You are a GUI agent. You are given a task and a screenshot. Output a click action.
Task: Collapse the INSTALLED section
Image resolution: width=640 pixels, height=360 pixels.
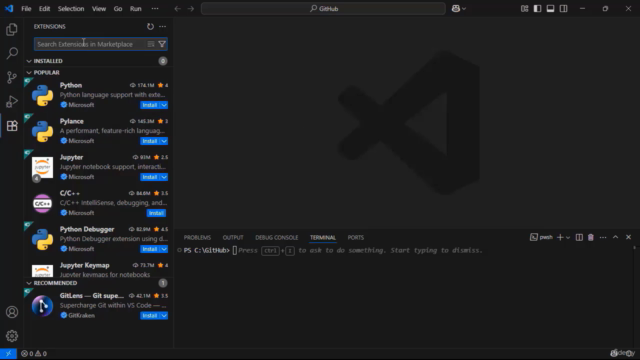pos(29,61)
